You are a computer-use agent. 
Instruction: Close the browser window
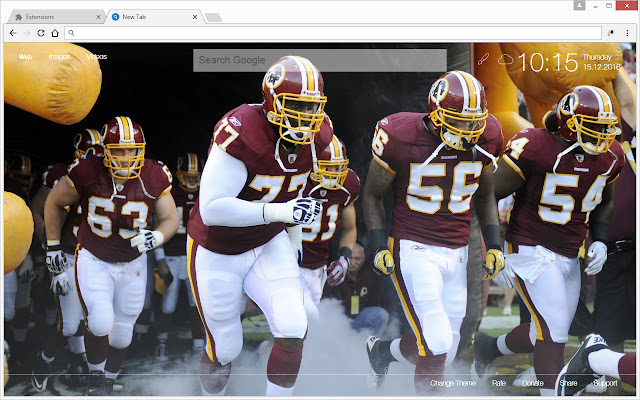click(627, 5)
